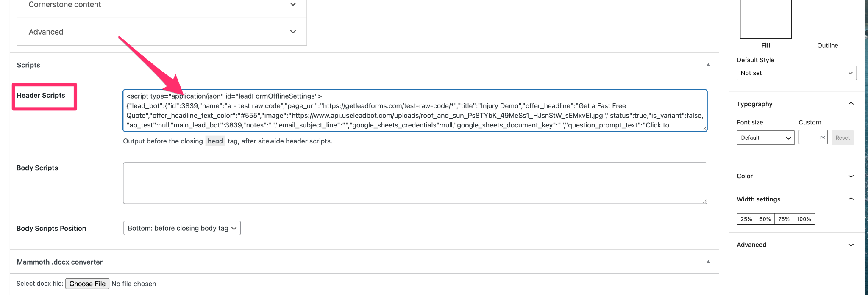Image resolution: width=868 pixels, height=295 pixels.
Task: Select the Outline button style
Action: coord(827,45)
